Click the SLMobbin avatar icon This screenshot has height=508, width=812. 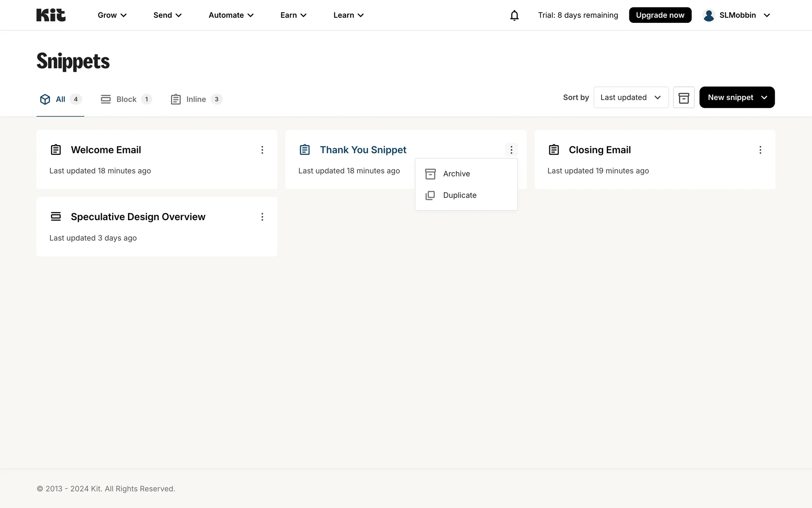[x=709, y=15]
